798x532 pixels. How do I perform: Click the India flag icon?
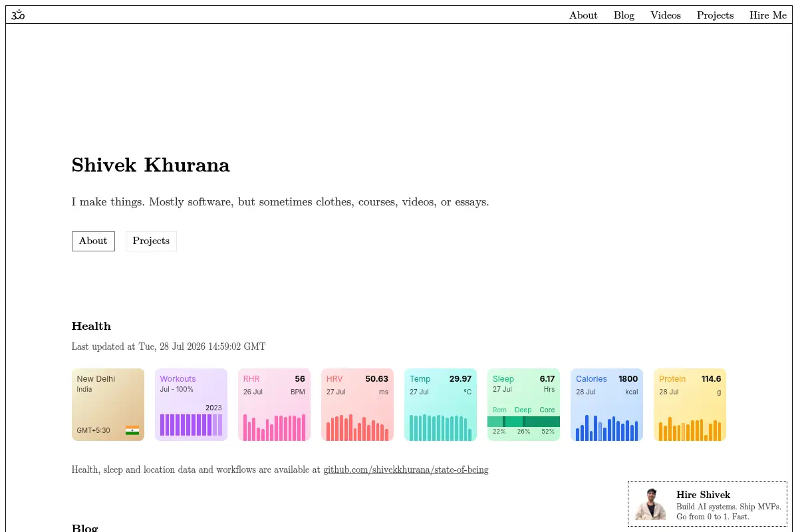tap(132, 430)
